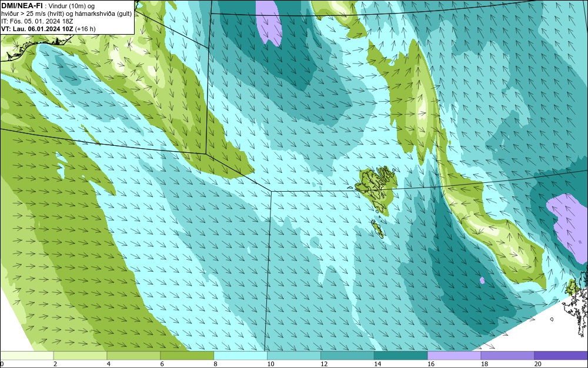Click the '14' label on the legend scale

pos(377,364)
